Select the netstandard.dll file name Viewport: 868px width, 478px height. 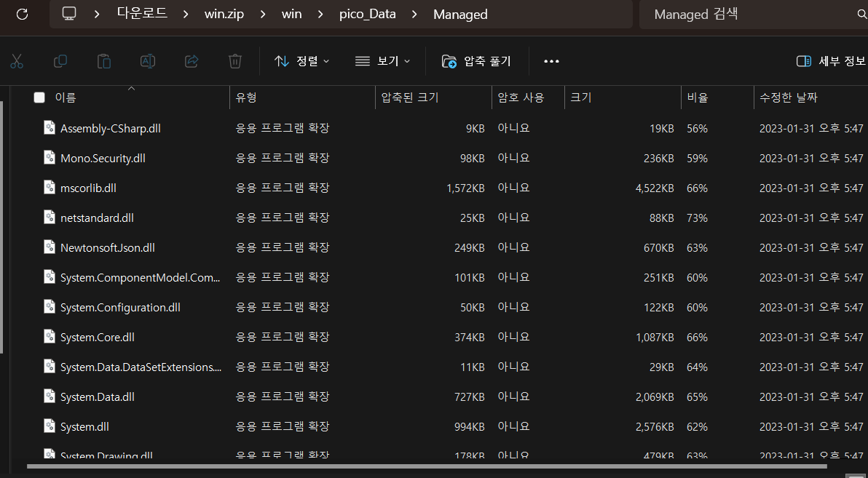97,218
